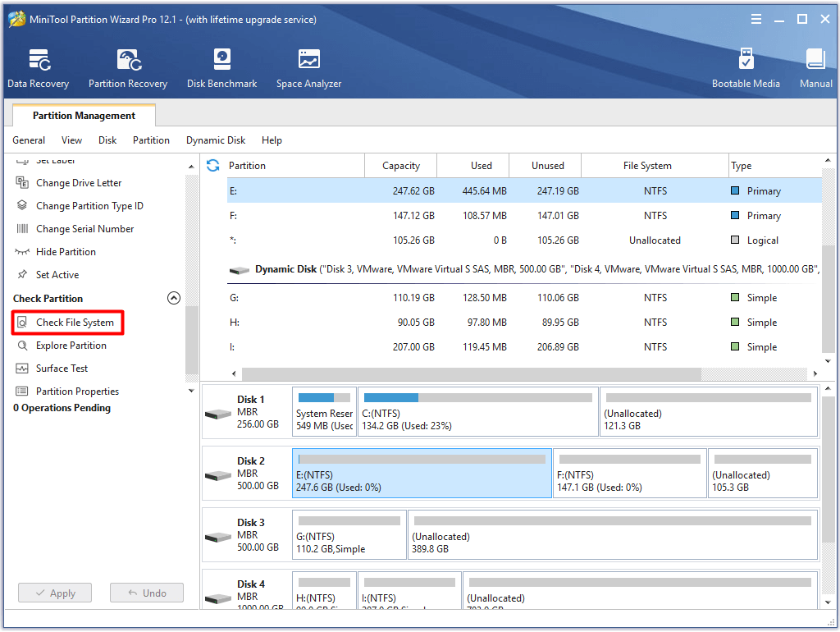This screenshot has width=840, height=632.
Task: Click the Change Serial Number barcode icon
Action: click(22, 229)
